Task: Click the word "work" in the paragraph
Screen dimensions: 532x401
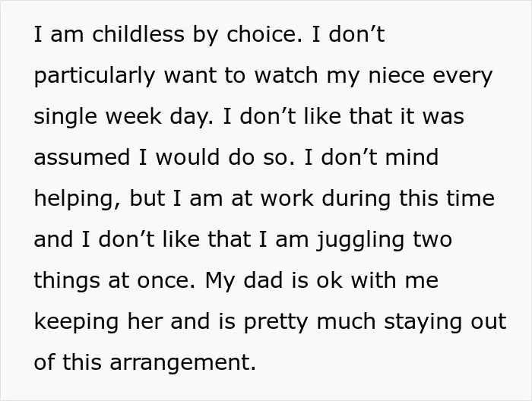Action: [x=287, y=198]
